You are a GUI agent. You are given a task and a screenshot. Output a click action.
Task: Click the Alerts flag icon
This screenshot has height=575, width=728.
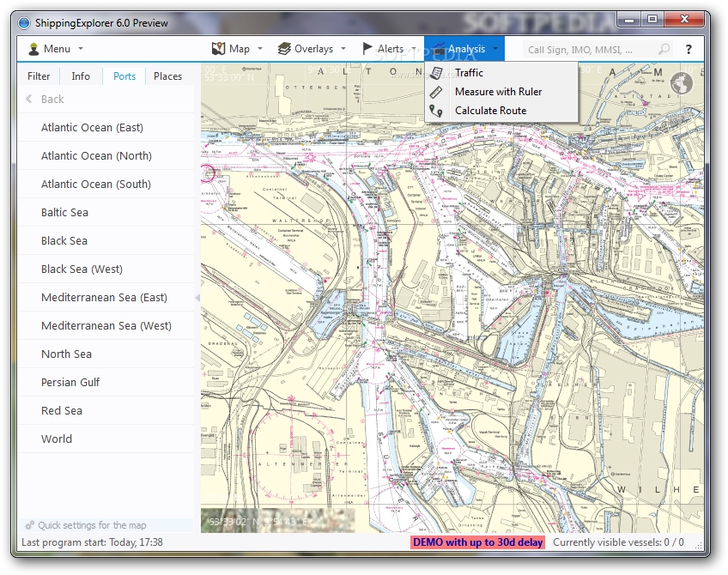367,48
